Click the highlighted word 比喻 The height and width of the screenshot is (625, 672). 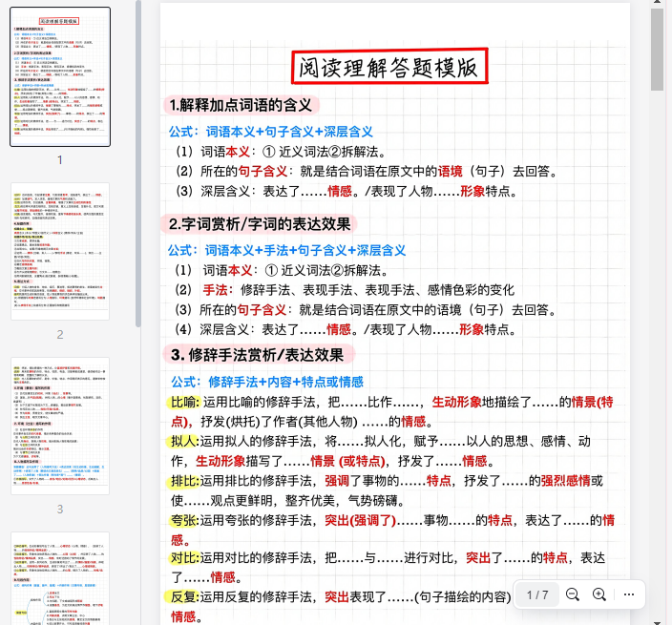pos(183,403)
